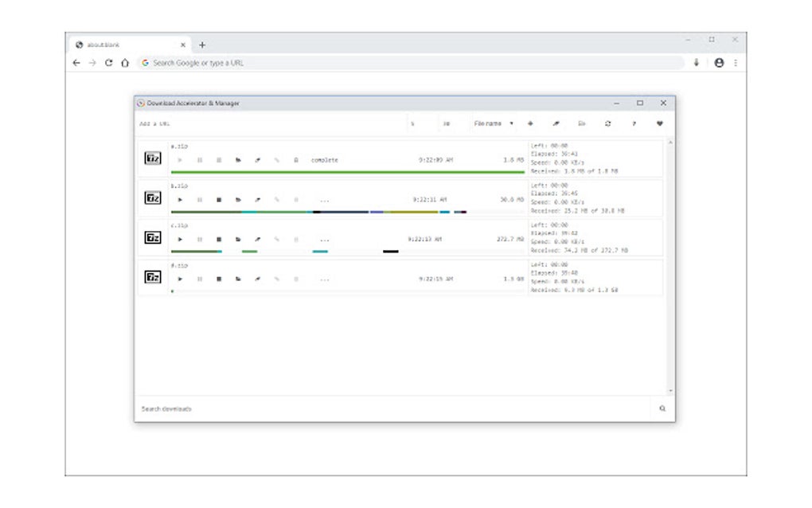This screenshot has width=812, height=508.
Task: Add a new download with the plus icon
Action: click(530, 123)
